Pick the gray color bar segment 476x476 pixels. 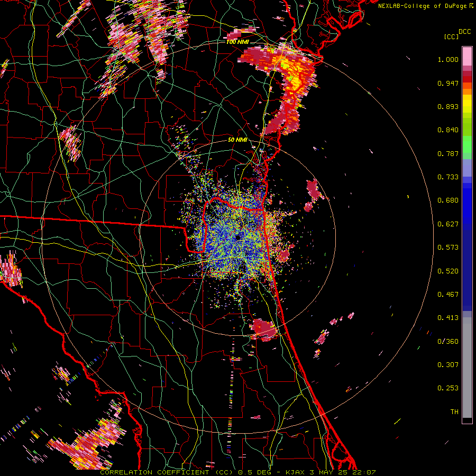467,368
